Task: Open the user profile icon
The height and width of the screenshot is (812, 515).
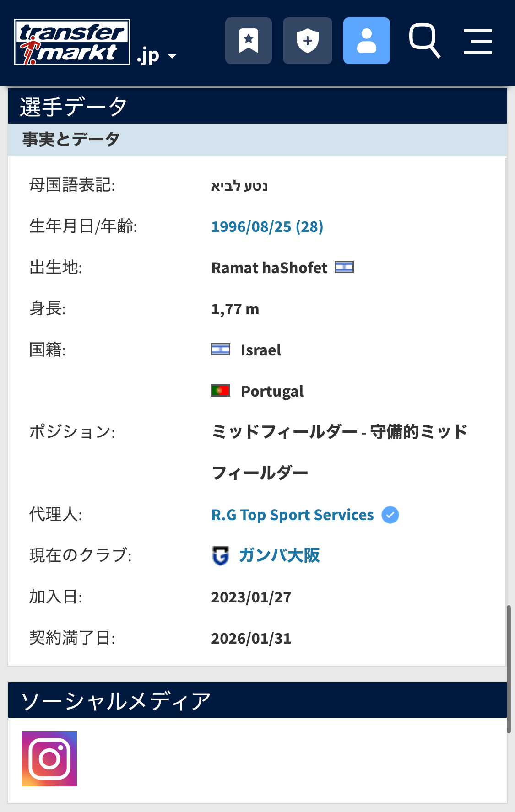Action: pyautogui.click(x=366, y=41)
